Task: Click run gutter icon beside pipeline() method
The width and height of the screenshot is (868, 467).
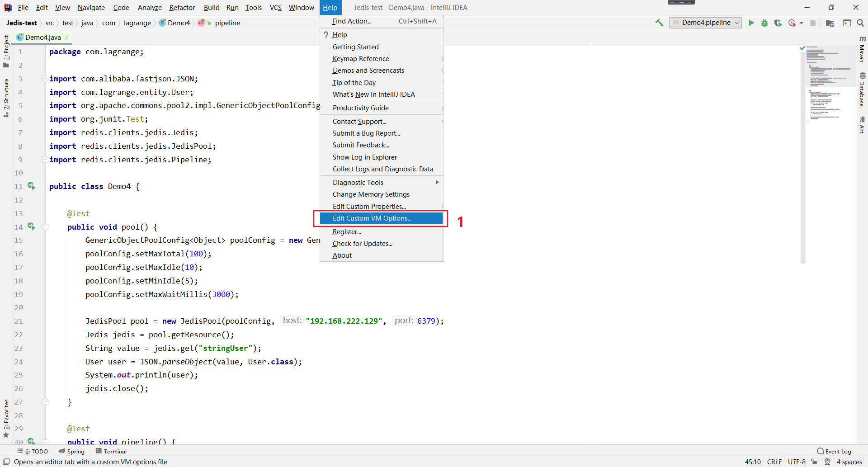Action: (31, 441)
